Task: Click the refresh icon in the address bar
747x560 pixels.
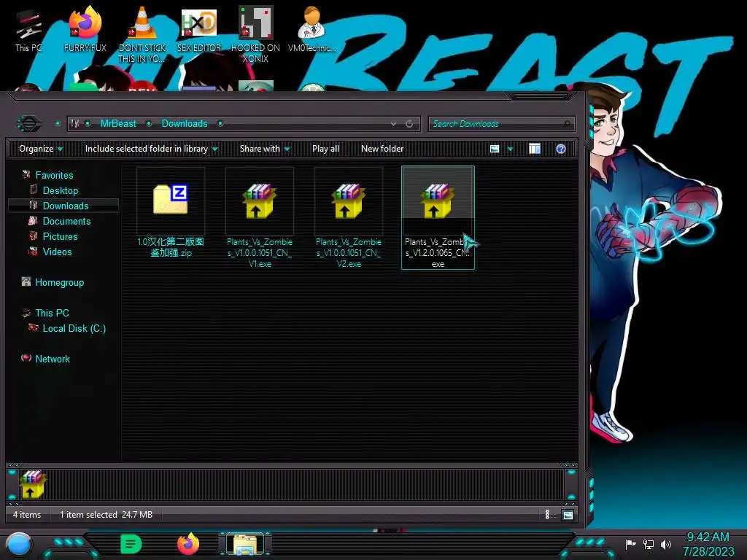Action: tap(409, 124)
